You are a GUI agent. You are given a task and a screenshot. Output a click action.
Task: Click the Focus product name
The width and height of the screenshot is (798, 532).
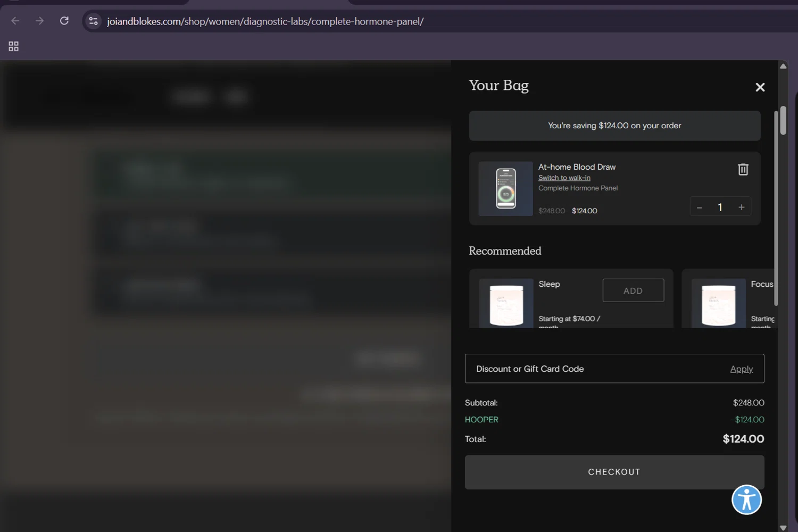click(x=762, y=284)
